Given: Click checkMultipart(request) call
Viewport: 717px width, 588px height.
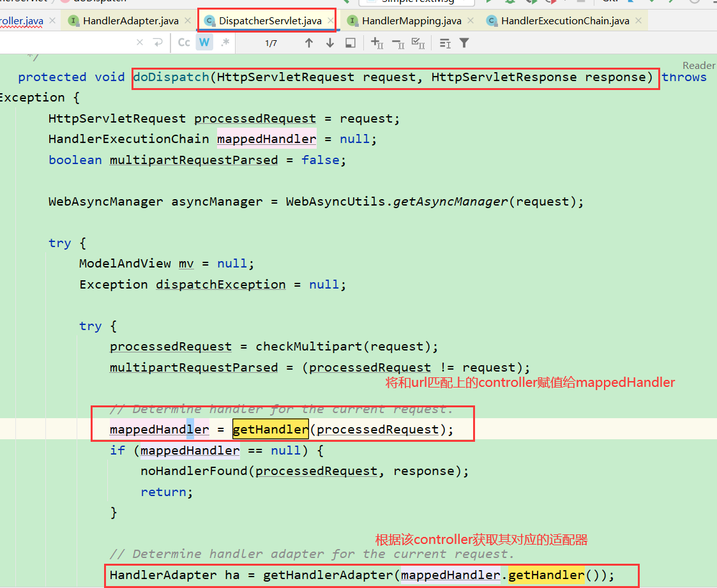Looking at the screenshot, I should click(x=342, y=347).
